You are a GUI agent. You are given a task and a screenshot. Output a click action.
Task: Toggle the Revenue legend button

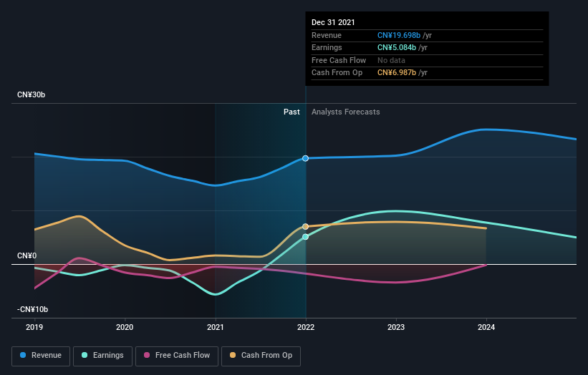coord(41,356)
